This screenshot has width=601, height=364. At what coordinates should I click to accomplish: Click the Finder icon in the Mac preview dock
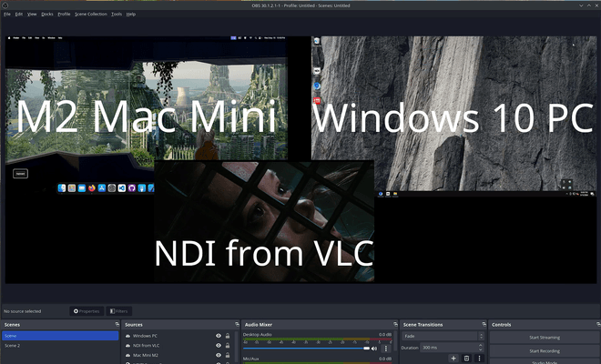click(62, 188)
